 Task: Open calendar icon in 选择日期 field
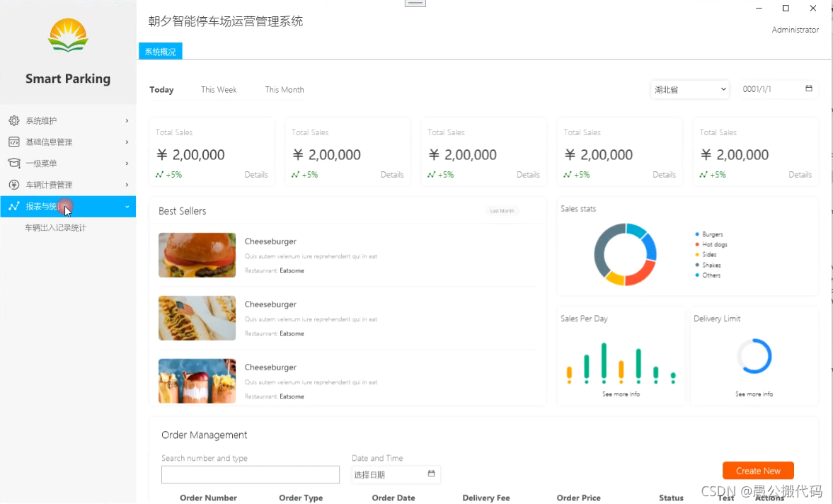coord(432,474)
